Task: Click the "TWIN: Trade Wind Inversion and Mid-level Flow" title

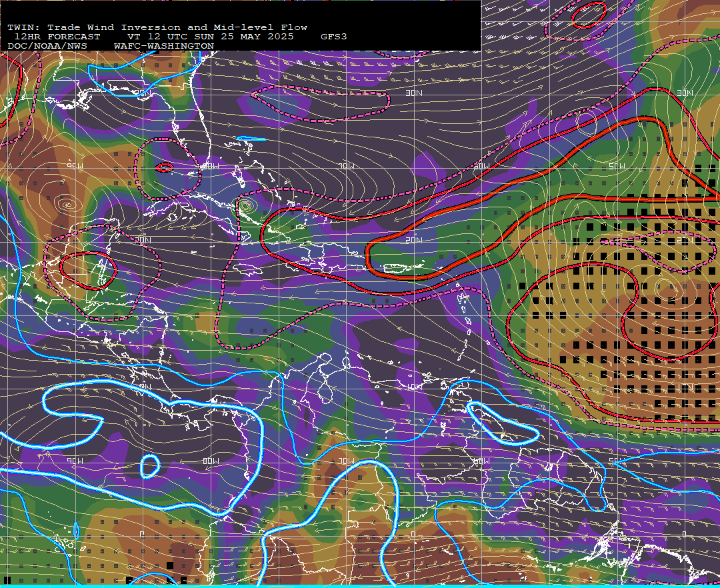Action: coord(157,27)
